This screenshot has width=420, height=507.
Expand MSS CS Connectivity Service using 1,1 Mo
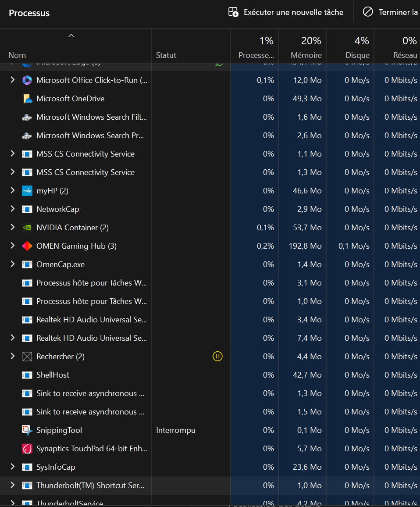tap(12, 153)
